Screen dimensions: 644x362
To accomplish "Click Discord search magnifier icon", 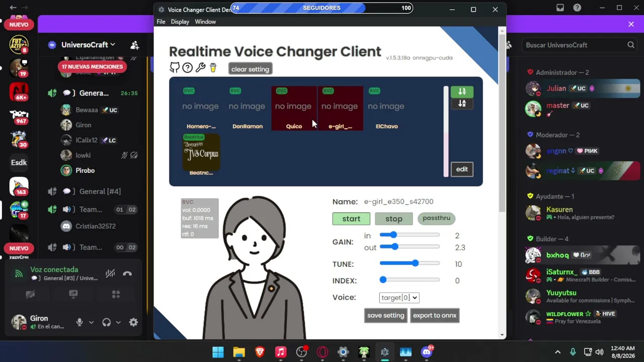I will click(x=631, y=45).
